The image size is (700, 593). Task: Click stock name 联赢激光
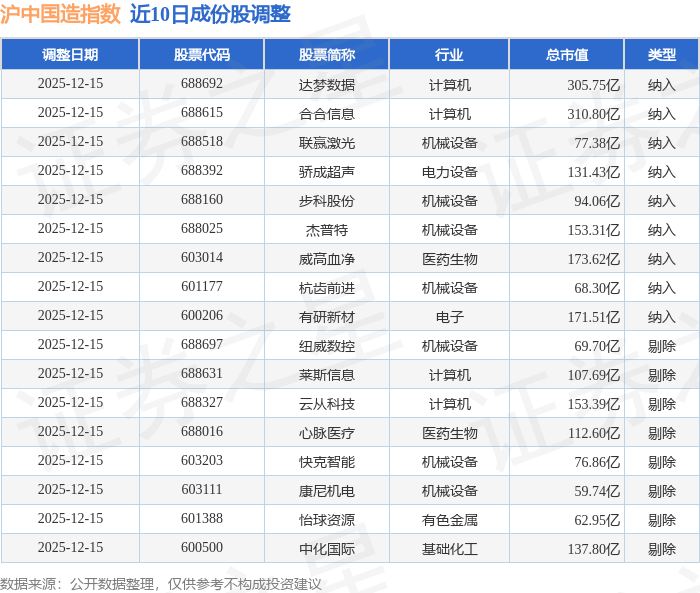pyautogui.click(x=327, y=142)
